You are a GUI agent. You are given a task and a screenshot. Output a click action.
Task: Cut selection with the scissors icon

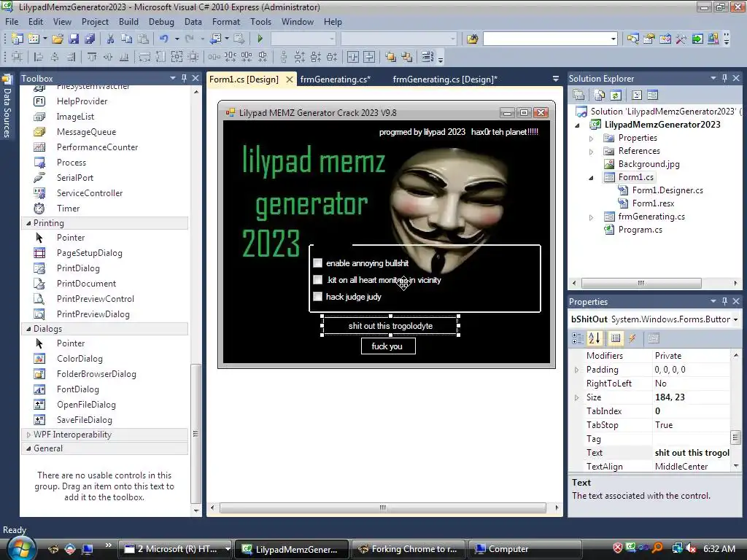[x=111, y=39]
